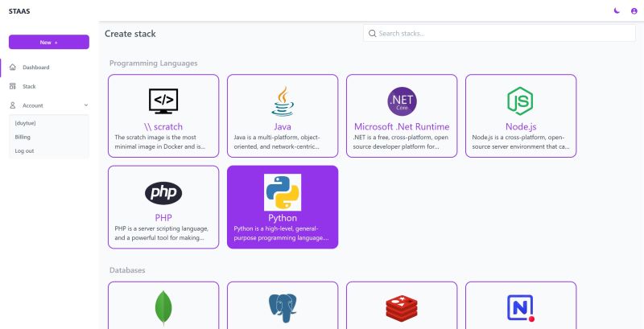Click the Java coffee cup logo
644x329 pixels.
(x=283, y=101)
